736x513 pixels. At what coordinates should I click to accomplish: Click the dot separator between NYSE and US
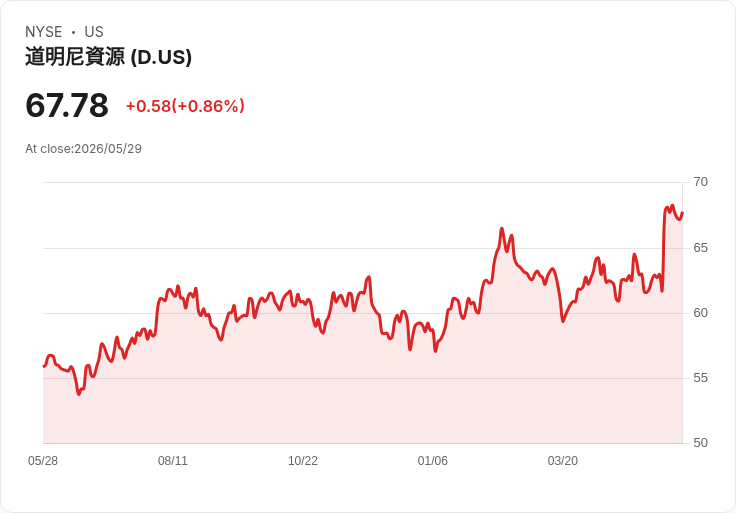73,32
